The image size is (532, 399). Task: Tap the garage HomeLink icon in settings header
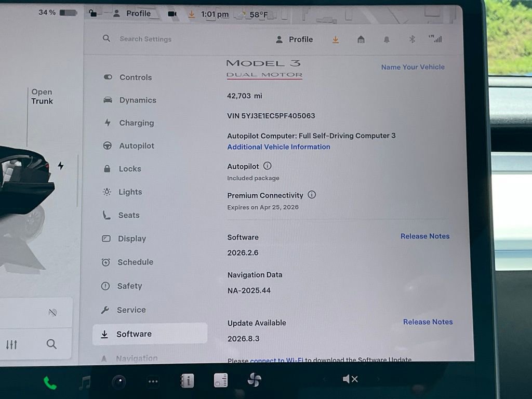click(361, 39)
